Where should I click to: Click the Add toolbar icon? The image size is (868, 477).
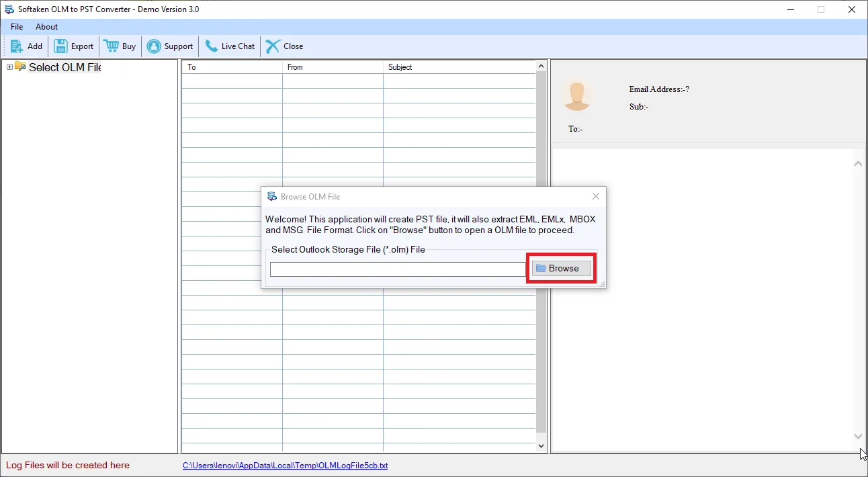point(17,46)
